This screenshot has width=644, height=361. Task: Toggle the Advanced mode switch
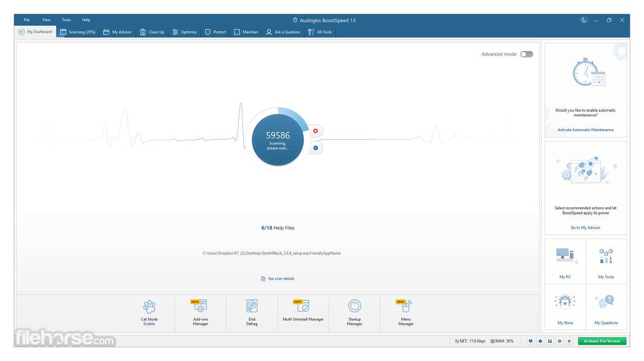pyautogui.click(x=527, y=54)
